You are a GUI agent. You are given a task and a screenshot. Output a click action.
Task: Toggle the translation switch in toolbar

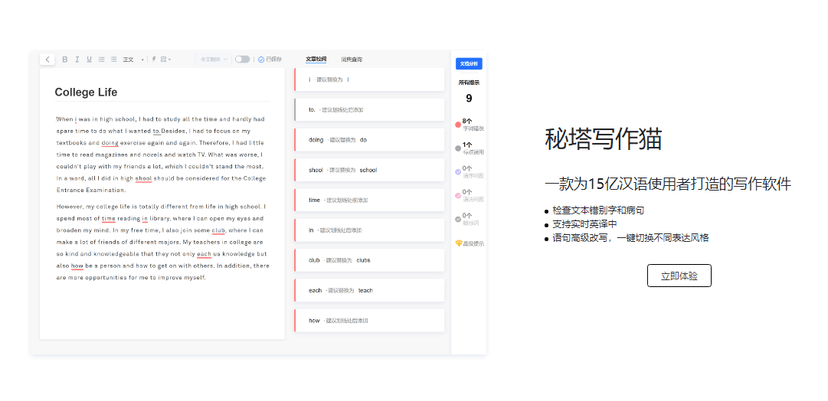point(242,59)
